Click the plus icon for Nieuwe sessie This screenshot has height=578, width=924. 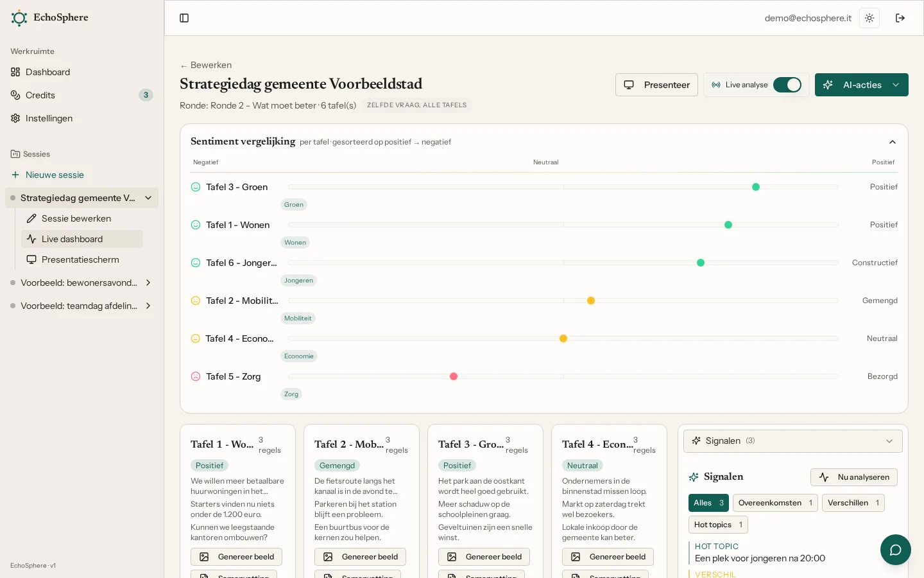[x=15, y=175]
